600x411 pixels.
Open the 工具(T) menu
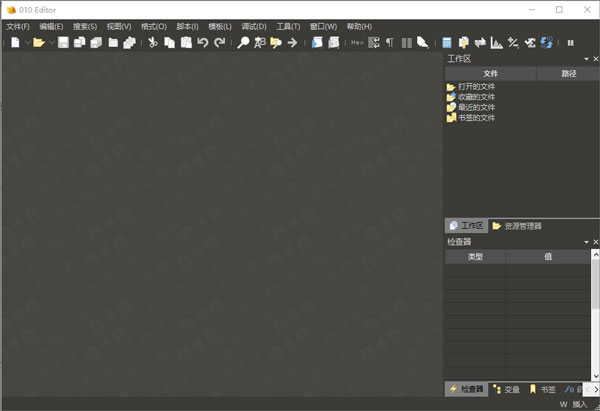pos(288,26)
